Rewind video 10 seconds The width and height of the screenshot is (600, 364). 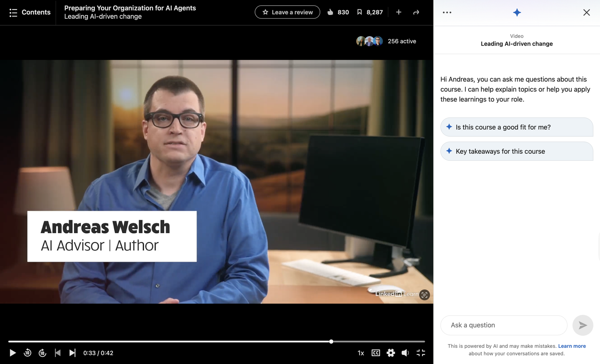coord(27,353)
